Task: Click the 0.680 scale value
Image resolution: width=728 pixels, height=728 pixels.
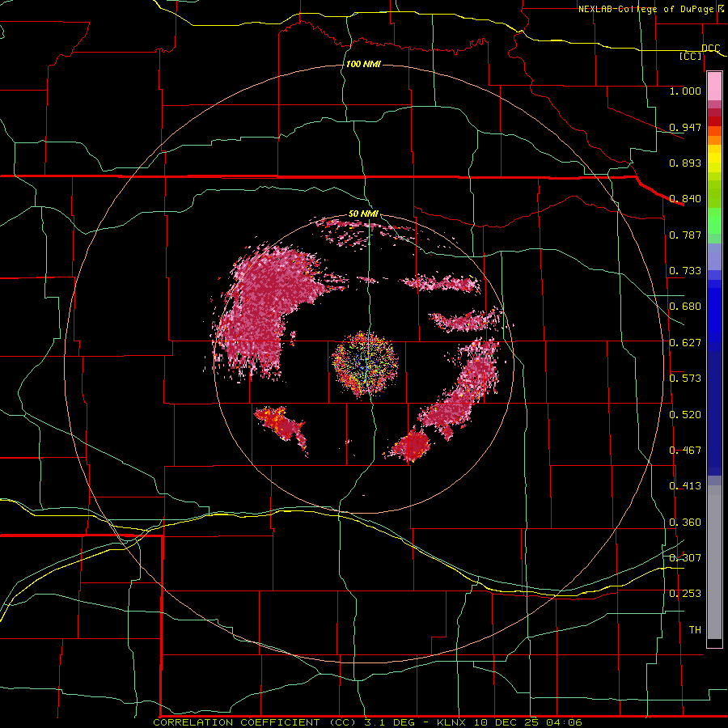Action: click(x=685, y=307)
